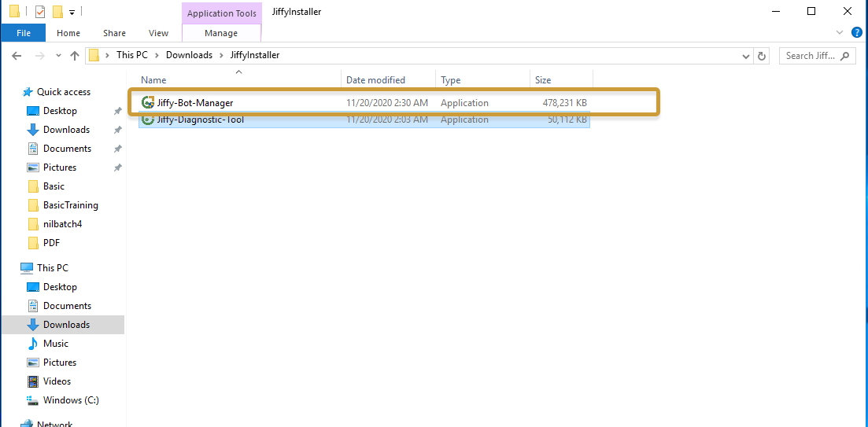Click the Properties quick access toolbar icon
868x427 pixels.
pos(40,12)
